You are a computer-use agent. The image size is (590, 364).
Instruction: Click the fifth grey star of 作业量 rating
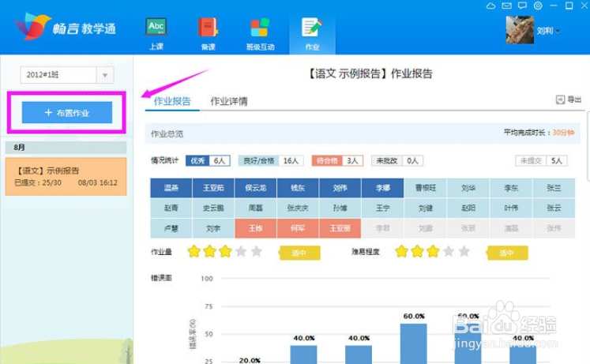click(x=256, y=251)
